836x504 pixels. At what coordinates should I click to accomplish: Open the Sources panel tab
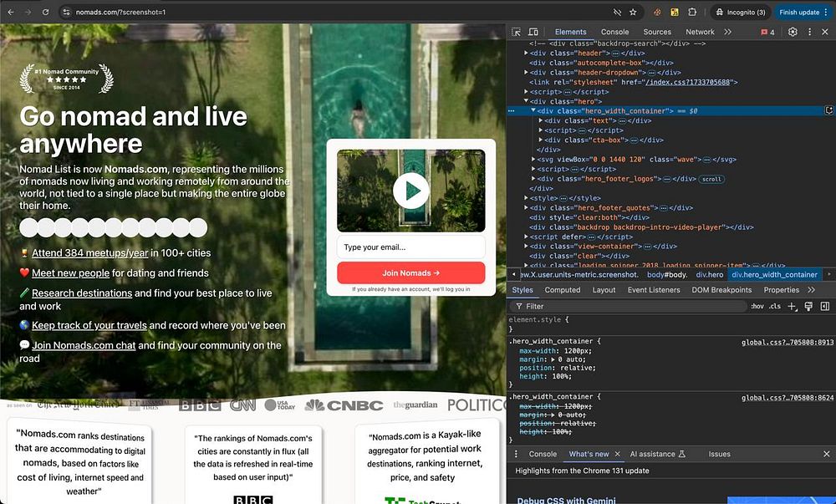(657, 32)
